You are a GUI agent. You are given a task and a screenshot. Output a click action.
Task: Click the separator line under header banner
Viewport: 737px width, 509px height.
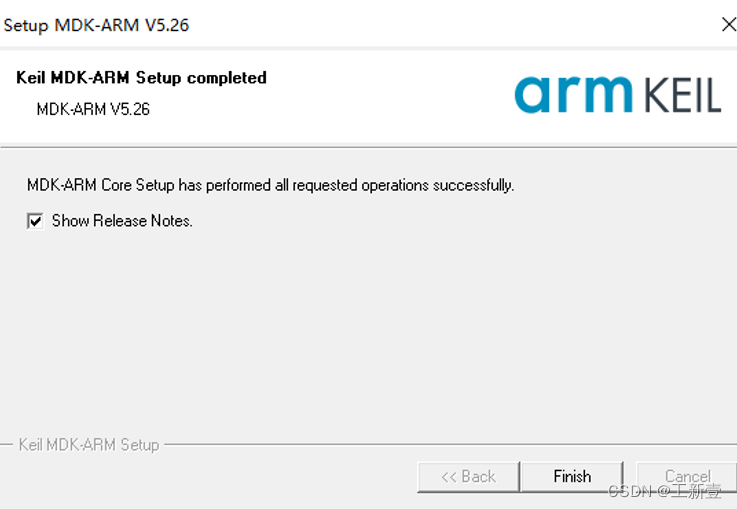(368, 147)
